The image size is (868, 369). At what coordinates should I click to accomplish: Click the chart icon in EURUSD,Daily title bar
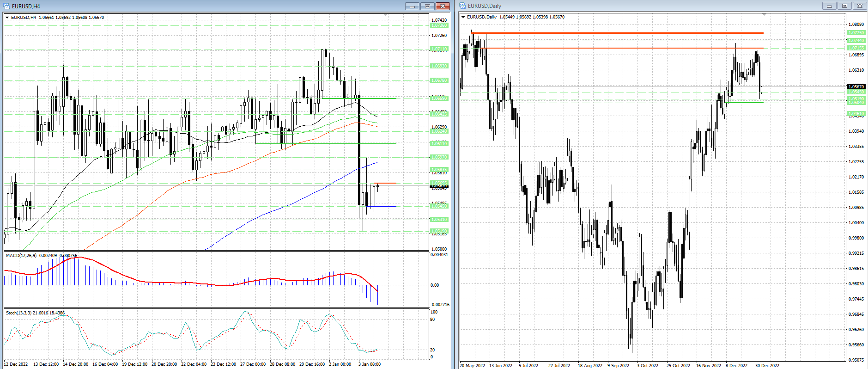point(462,6)
